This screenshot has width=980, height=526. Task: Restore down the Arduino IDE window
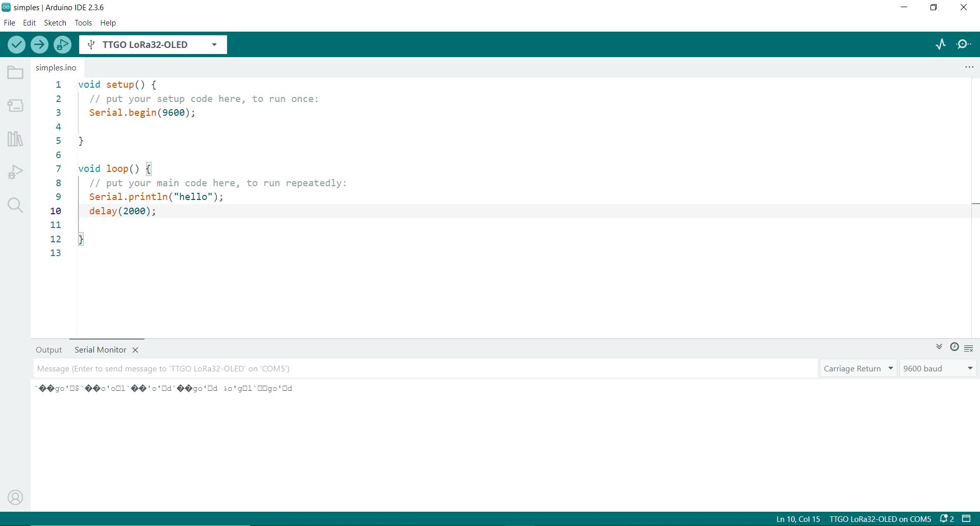pyautogui.click(x=934, y=8)
